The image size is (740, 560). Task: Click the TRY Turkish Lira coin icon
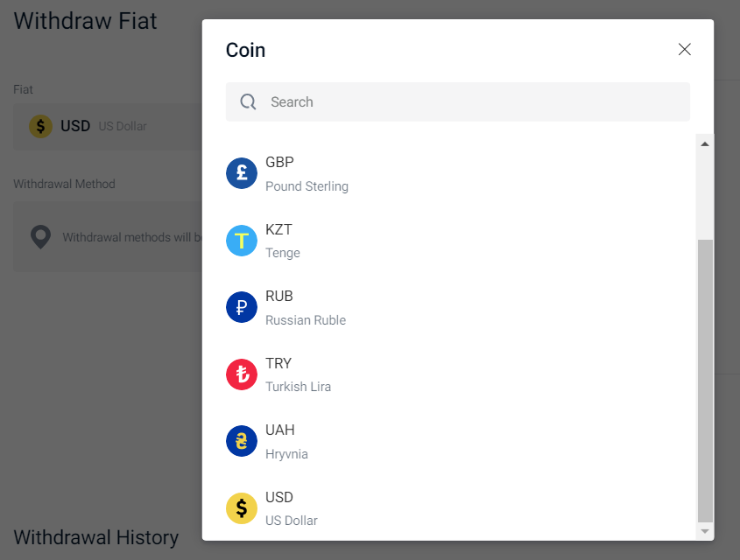point(241,374)
